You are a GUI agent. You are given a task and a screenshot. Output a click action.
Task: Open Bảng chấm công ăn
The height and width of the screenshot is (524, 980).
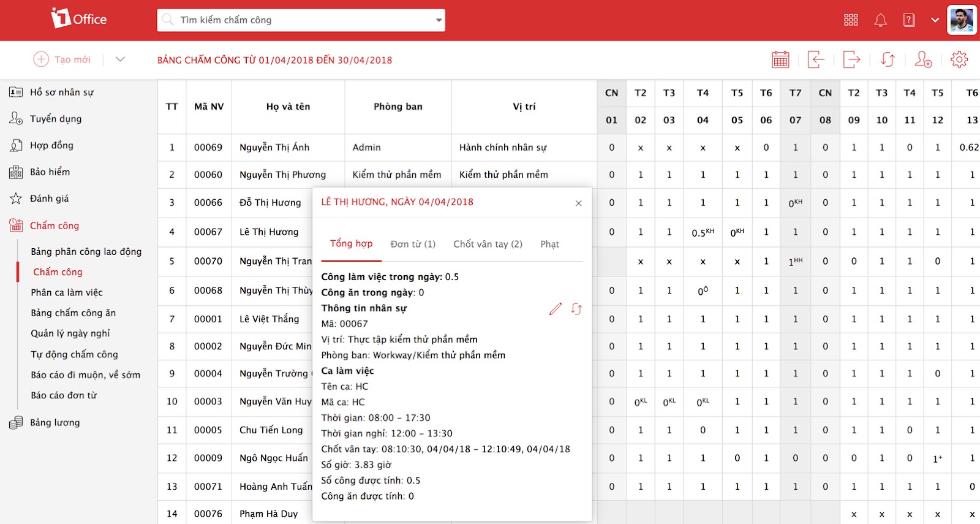pyautogui.click(x=73, y=313)
